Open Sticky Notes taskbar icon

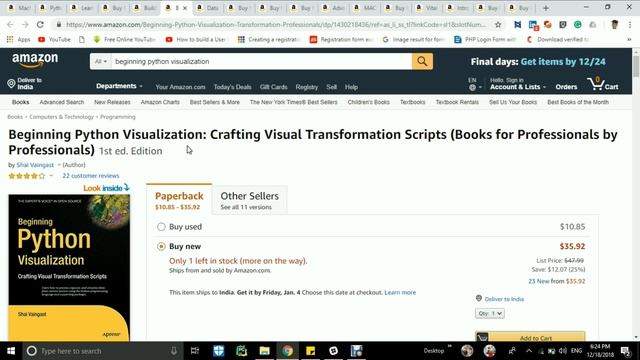tap(311, 351)
